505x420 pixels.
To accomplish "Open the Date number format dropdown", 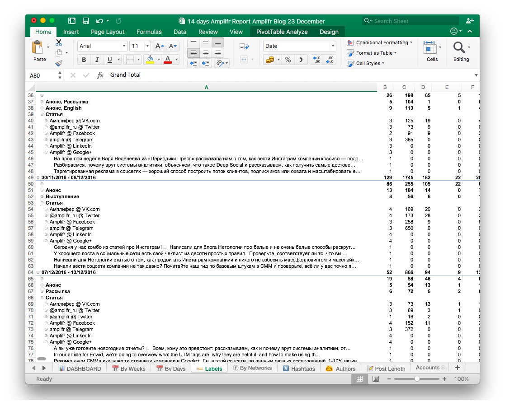I will click(333, 46).
